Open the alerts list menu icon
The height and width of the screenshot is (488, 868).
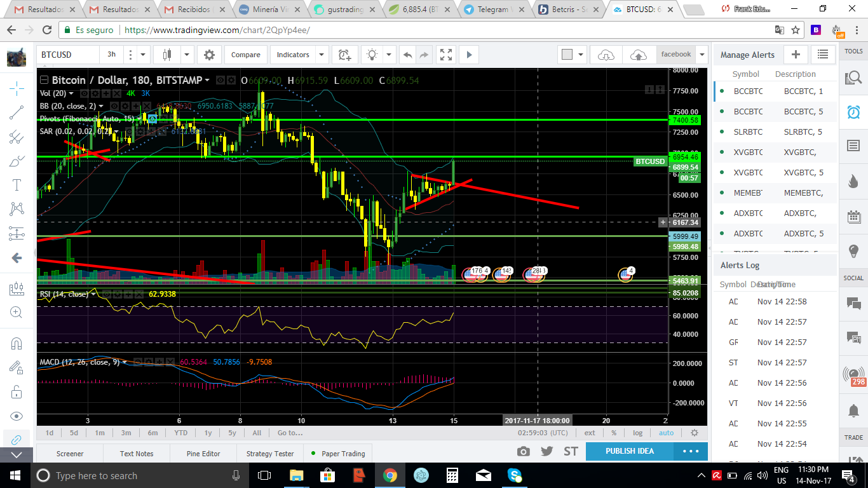(x=823, y=55)
